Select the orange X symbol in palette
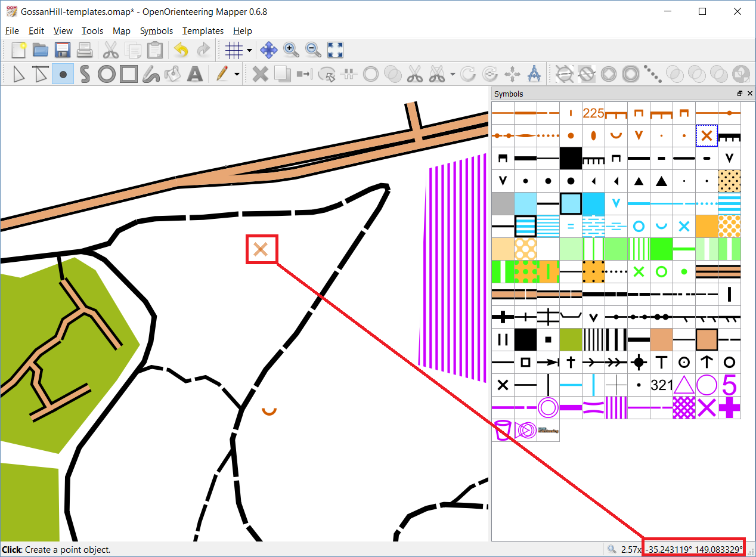The image size is (756, 557). point(707,136)
